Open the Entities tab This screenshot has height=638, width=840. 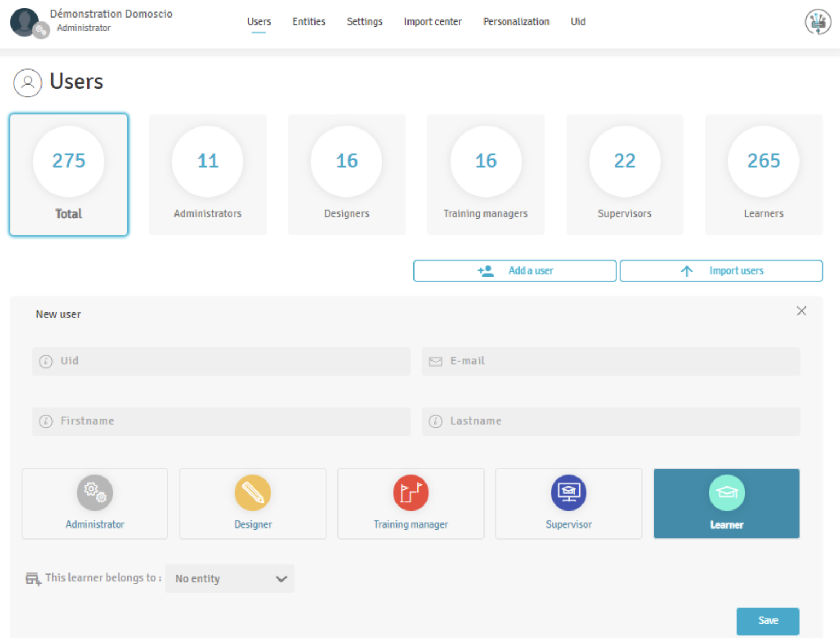click(x=308, y=22)
